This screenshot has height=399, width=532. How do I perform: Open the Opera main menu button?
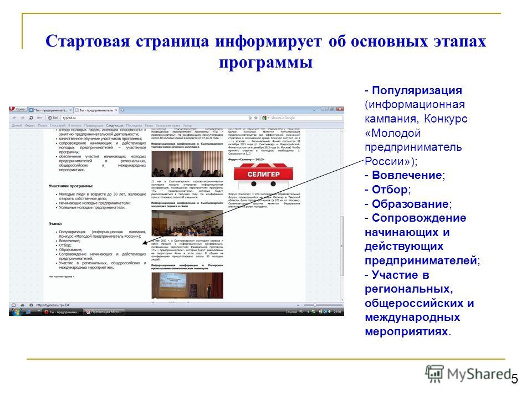click(x=18, y=110)
